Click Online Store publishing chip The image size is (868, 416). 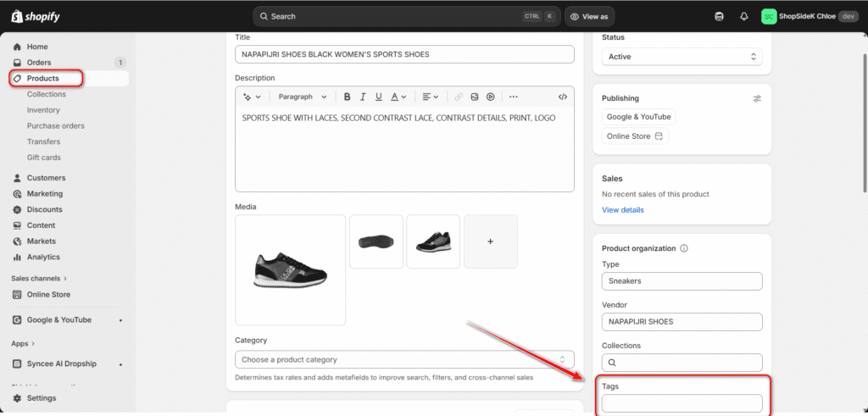(634, 136)
